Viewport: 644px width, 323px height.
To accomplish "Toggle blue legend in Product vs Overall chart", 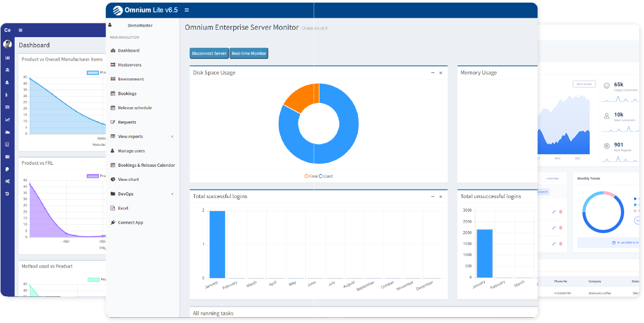I will click(92, 73).
